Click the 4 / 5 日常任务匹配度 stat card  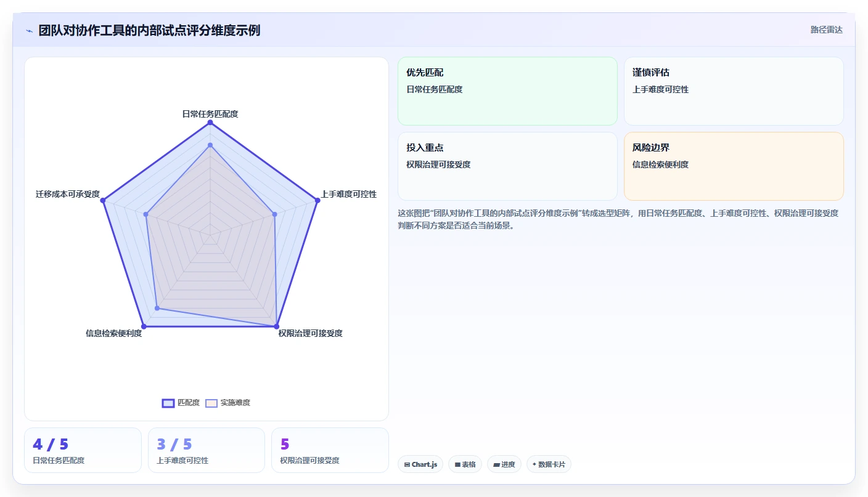click(83, 450)
